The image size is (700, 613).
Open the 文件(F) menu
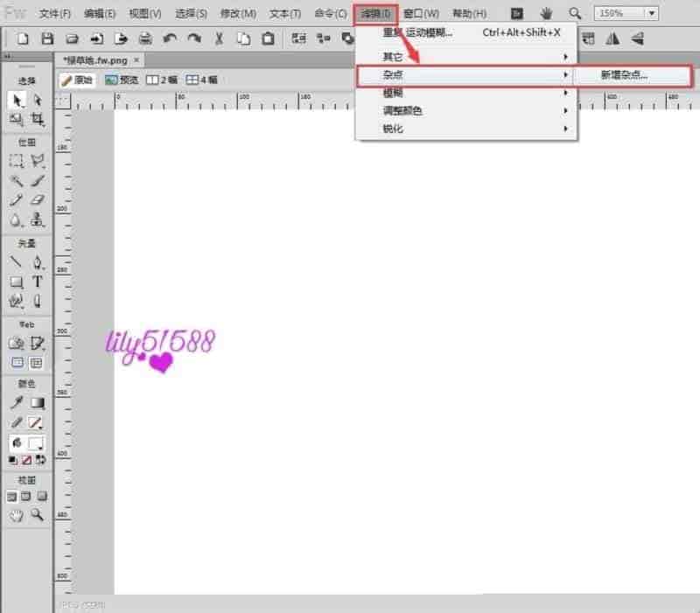pyautogui.click(x=55, y=14)
